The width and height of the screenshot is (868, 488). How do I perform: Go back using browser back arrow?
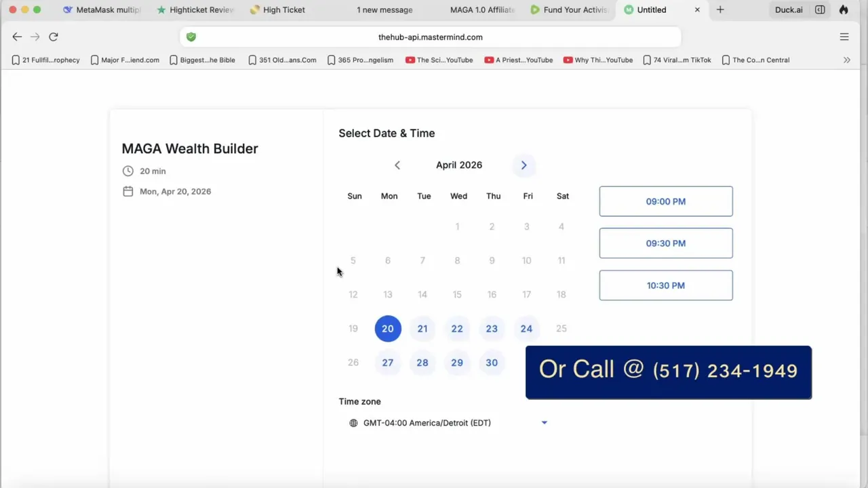[x=17, y=37]
